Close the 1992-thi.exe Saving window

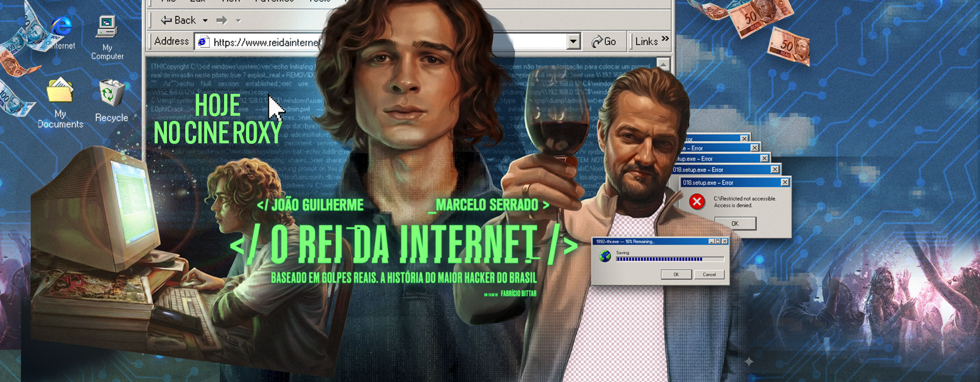724,241
